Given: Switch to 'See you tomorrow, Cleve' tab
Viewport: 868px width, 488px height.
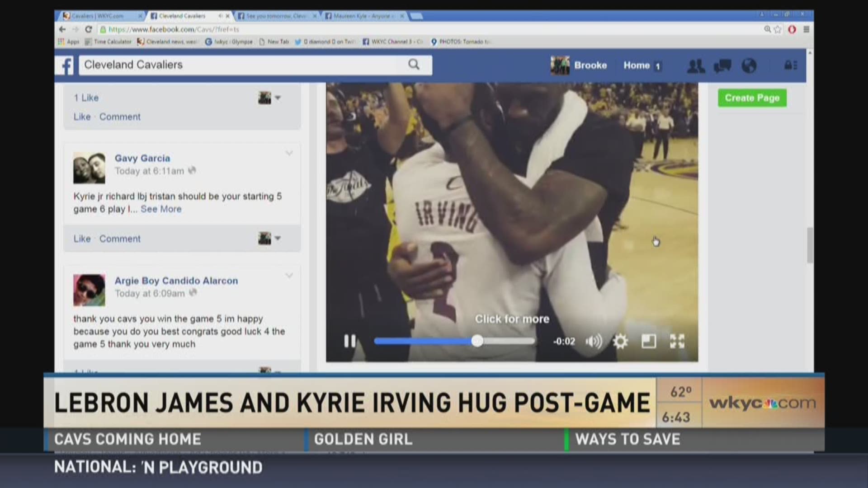Looking at the screenshot, I should pyautogui.click(x=276, y=16).
